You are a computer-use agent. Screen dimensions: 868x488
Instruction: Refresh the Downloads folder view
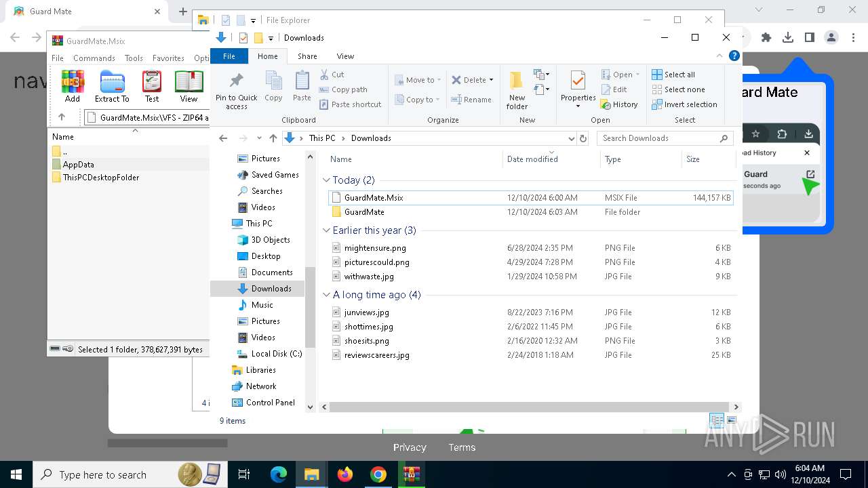pos(583,138)
